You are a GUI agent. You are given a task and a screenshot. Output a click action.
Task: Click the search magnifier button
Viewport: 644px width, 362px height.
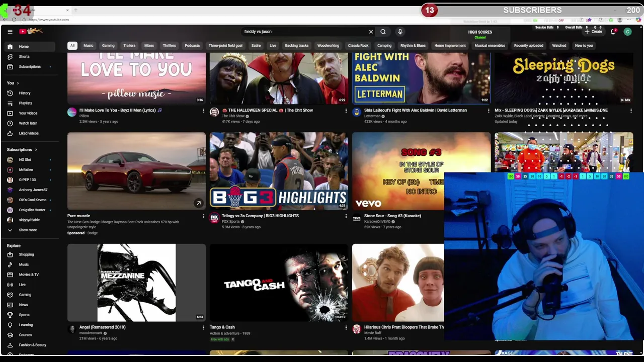[383, 32]
